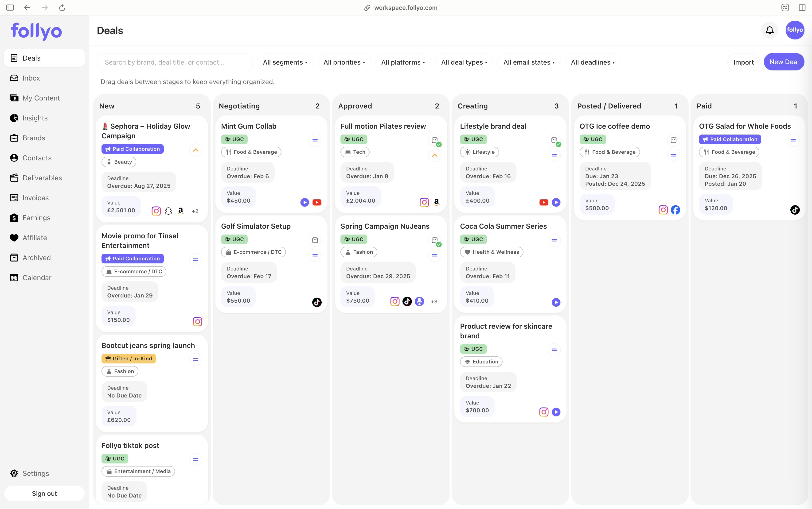
Task: Open the All email states dropdown
Action: (529, 62)
